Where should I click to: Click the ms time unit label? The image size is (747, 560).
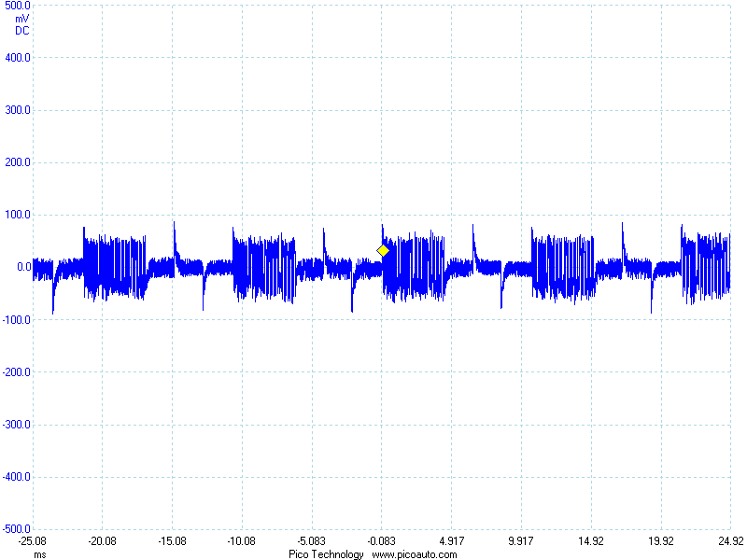pos(40,554)
